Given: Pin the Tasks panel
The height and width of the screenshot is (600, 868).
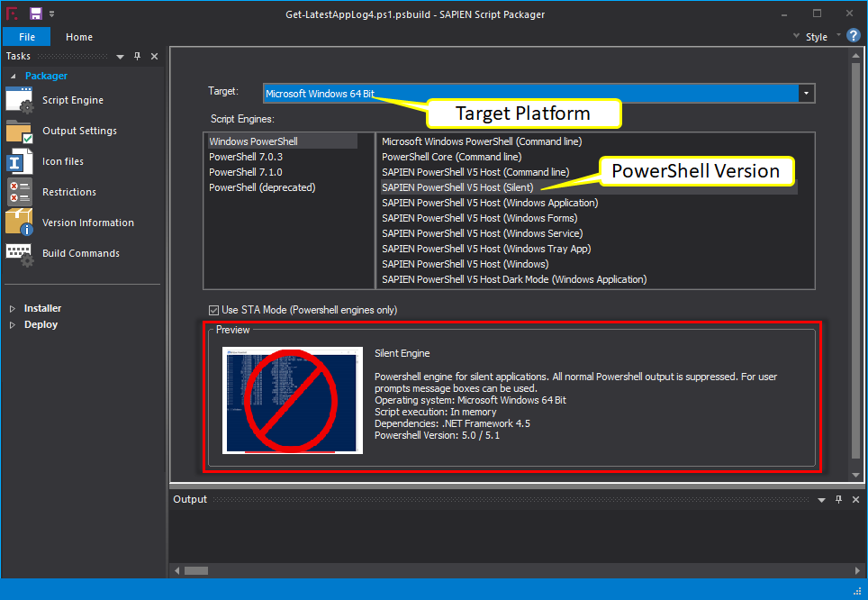Looking at the screenshot, I should 137,56.
